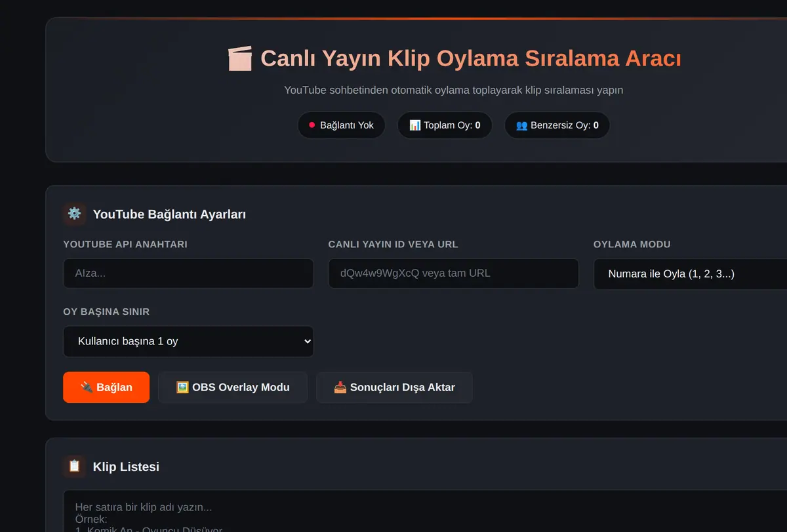This screenshot has width=787, height=532.
Task: Click the bar chart icon in Toplam Oy
Action: click(x=415, y=125)
